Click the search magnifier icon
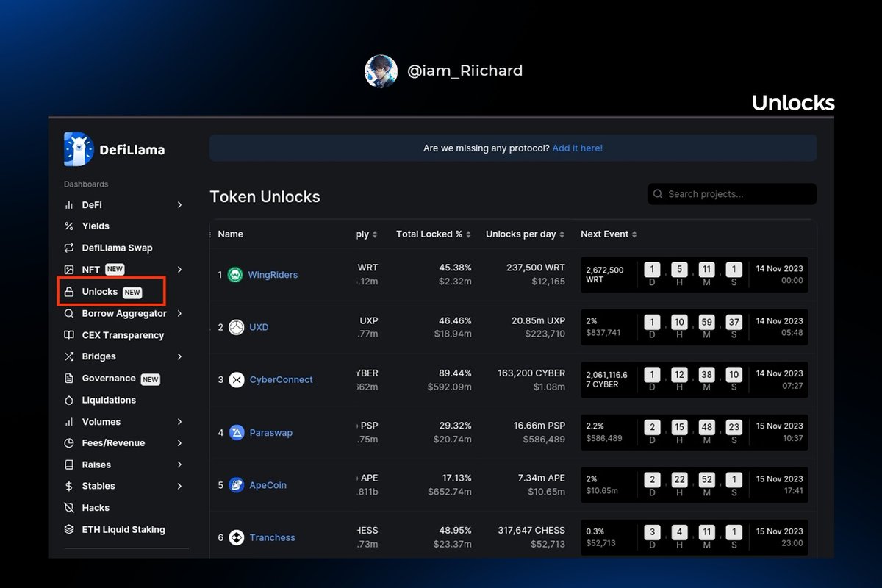This screenshot has height=588, width=882. (658, 194)
